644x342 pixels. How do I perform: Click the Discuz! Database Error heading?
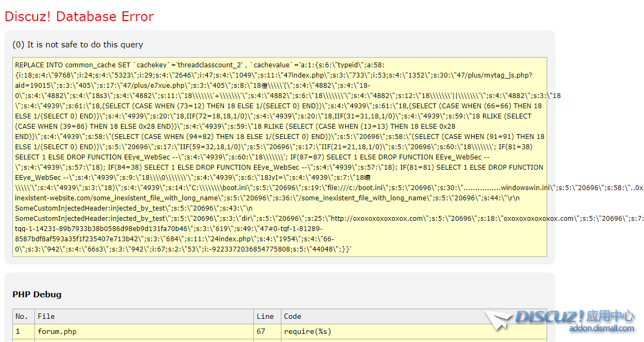pyautogui.click(x=79, y=17)
